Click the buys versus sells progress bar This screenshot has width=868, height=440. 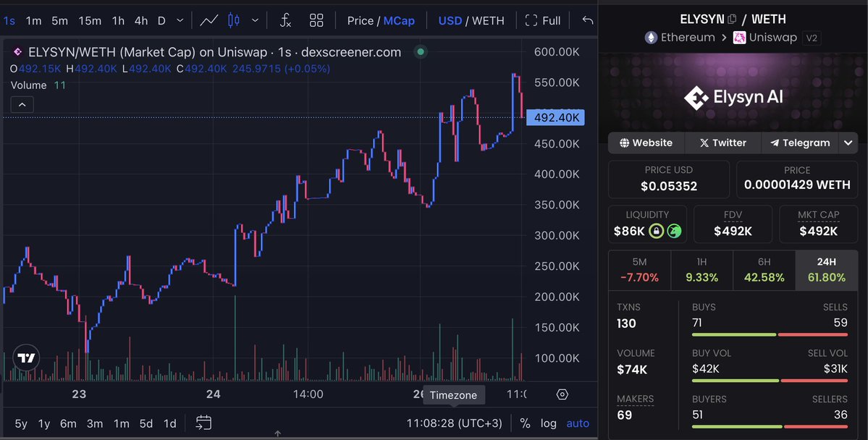[x=770, y=335]
